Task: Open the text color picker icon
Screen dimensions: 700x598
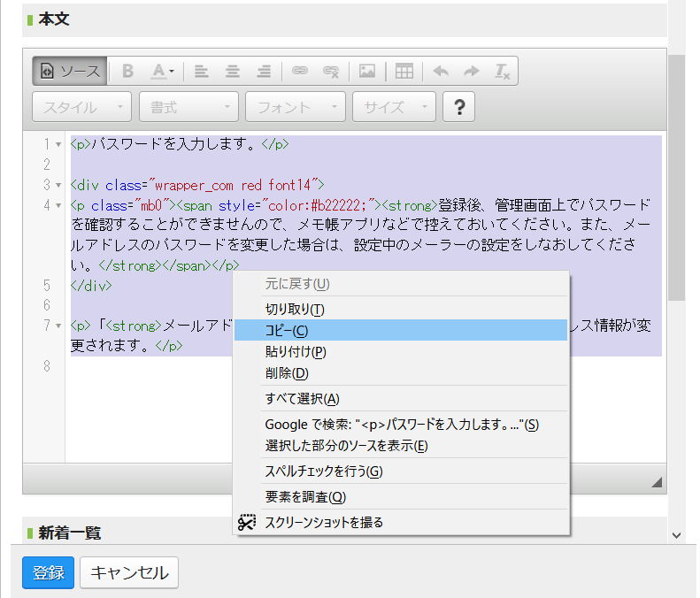Action: pyautogui.click(x=162, y=71)
